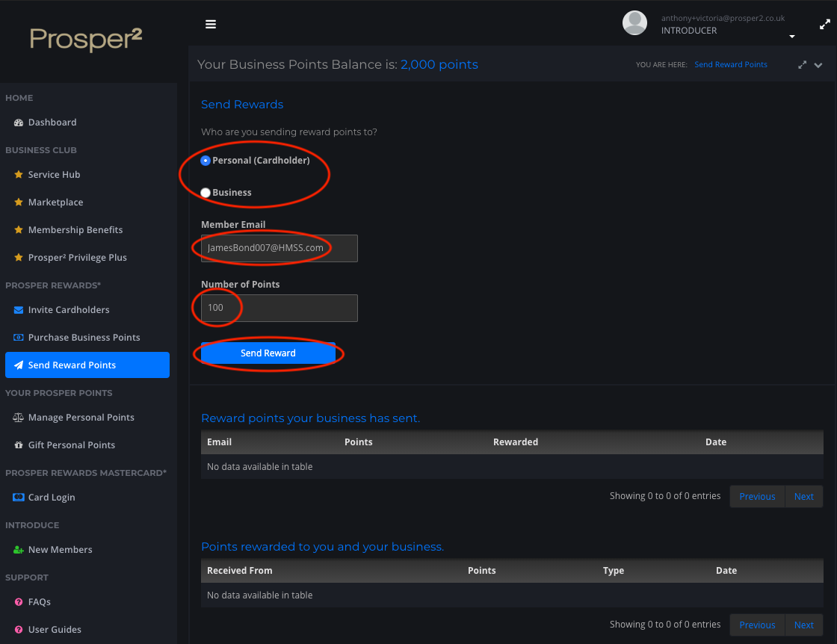Click the user avatar icon
The image size is (837, 644).
pos(634,23)
